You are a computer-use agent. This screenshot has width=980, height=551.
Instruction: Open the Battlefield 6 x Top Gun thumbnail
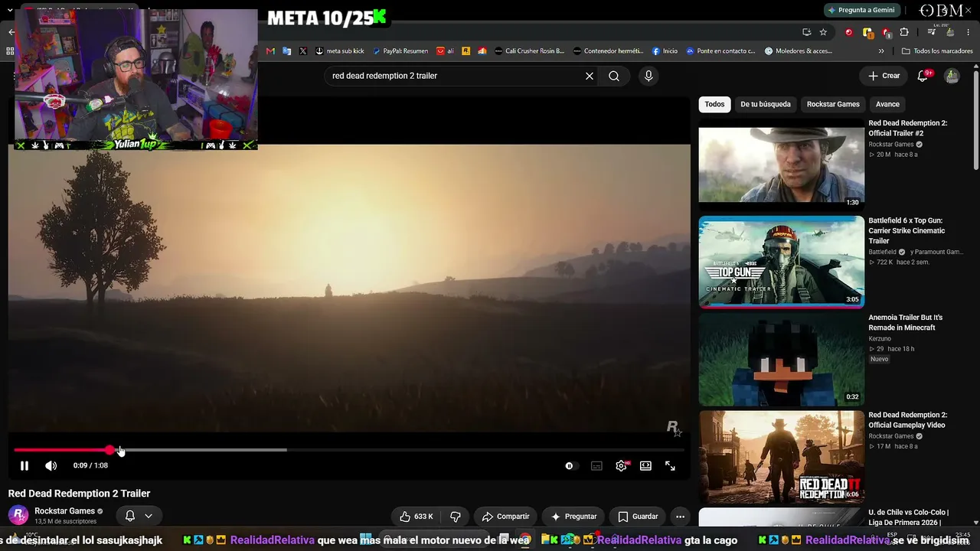pos(781,262)
